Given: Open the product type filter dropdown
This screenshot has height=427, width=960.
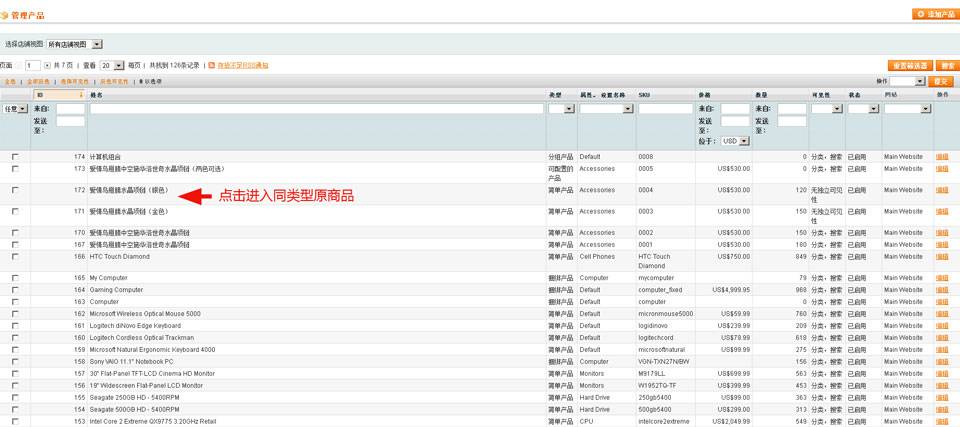Looking at the screenshot, I should (561, 108).
